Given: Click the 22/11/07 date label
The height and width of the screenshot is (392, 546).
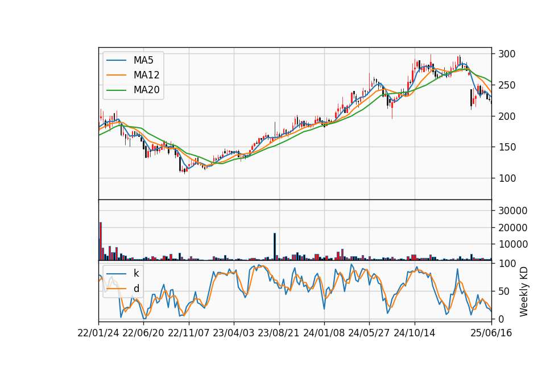Looking at the screenshot, I should click(189, 333).
